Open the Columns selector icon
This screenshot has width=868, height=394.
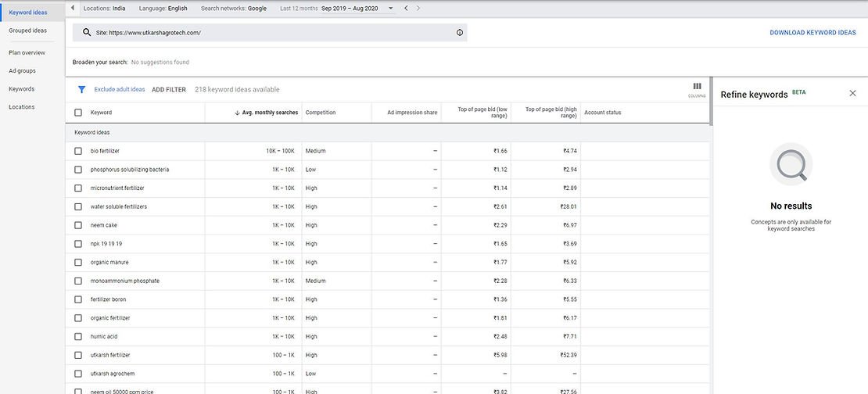point(697,88)
